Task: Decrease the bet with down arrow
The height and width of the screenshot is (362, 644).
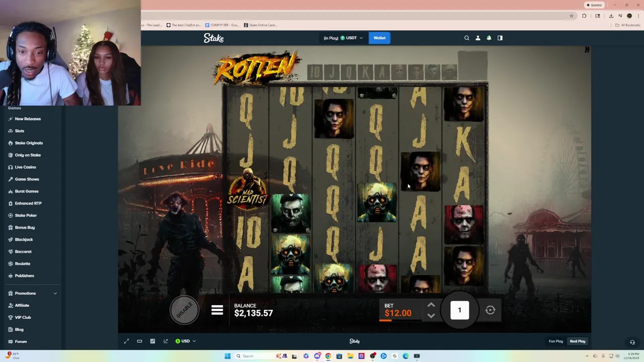Action: (431, 316)
